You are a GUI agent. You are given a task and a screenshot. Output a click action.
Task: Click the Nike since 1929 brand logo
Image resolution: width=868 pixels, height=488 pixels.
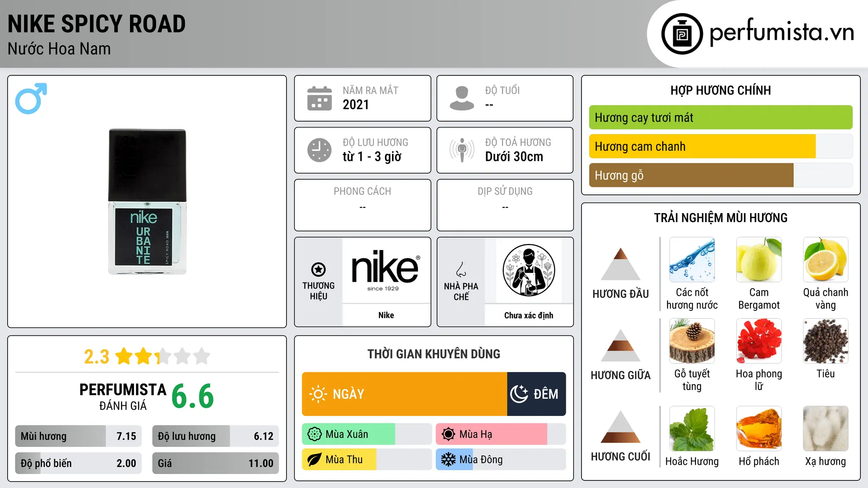[x=386, y=270]
